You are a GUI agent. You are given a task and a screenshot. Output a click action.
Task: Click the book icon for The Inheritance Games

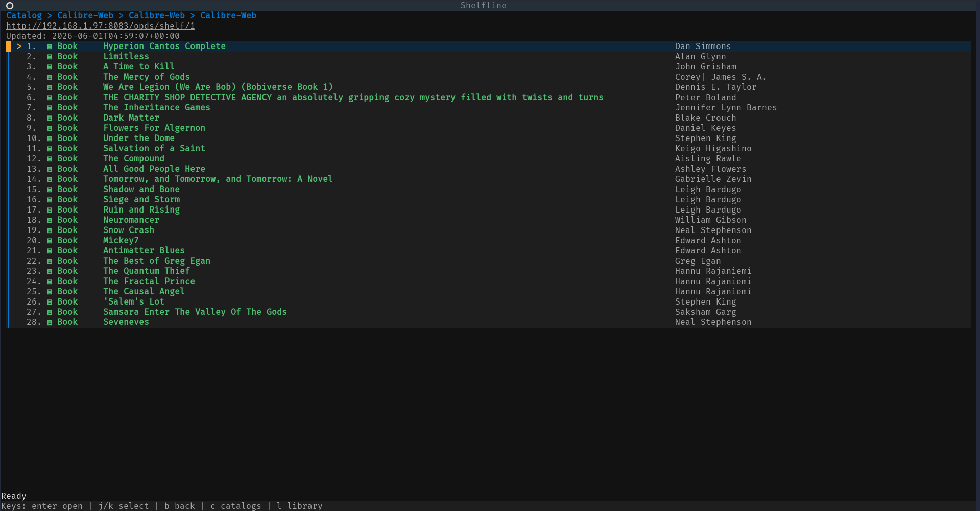coord(50,108)
